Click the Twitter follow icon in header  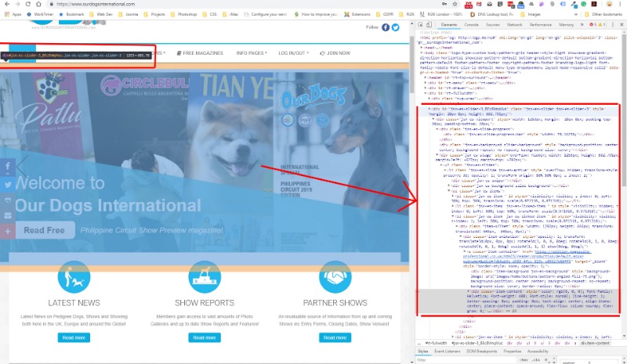pyautogui.click(x=396, y=27)
